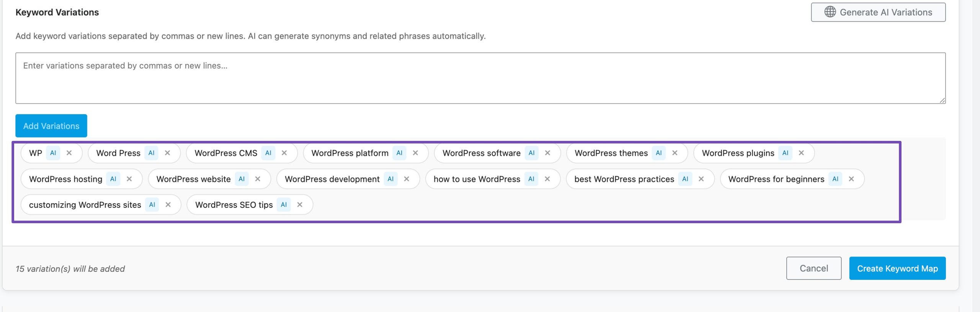Click Create Keyword Map
The width and height of the screenshot is (980, 312).
coord(897,268)
